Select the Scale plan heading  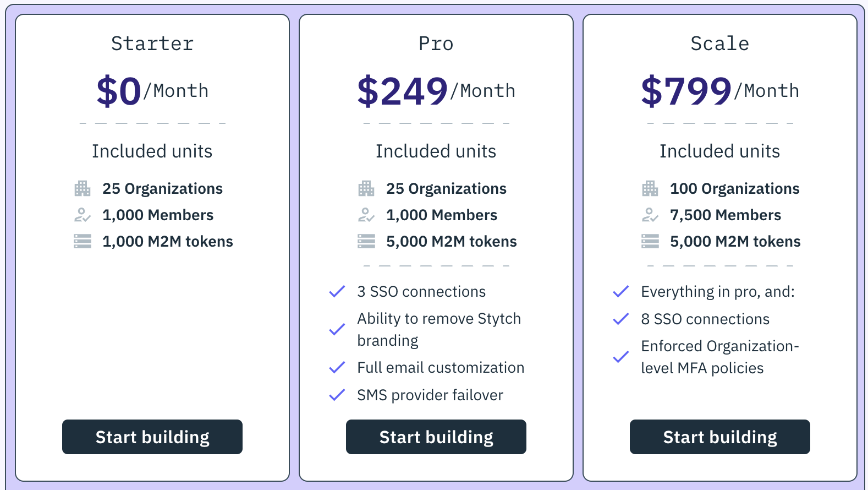[x=719, y=43]
